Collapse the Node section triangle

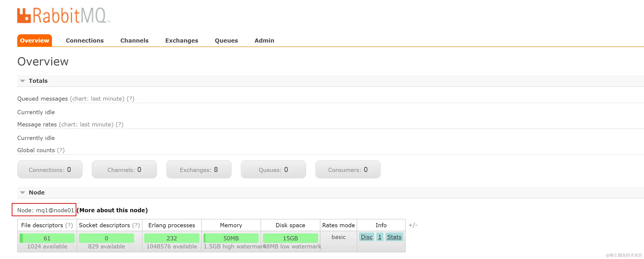23,193
